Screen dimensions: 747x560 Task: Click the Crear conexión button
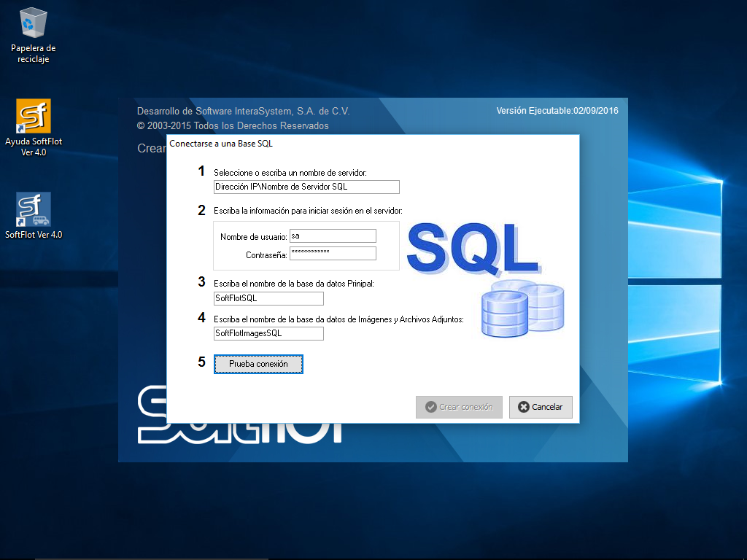click(x=459, y=407)
